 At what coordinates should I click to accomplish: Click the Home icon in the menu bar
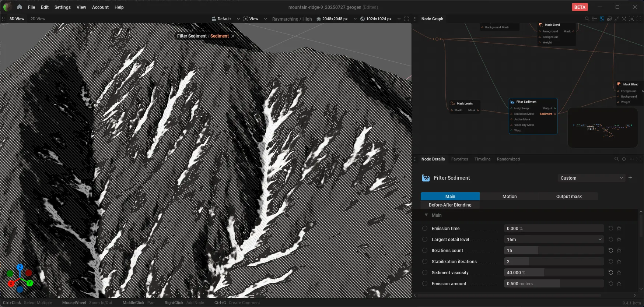click(x=20, y=7)
